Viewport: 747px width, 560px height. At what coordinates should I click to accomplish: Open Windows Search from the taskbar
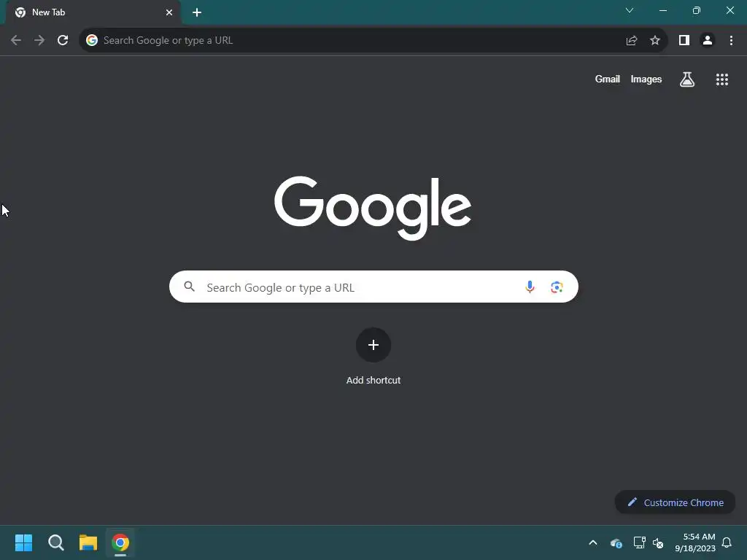pos(56,542)
